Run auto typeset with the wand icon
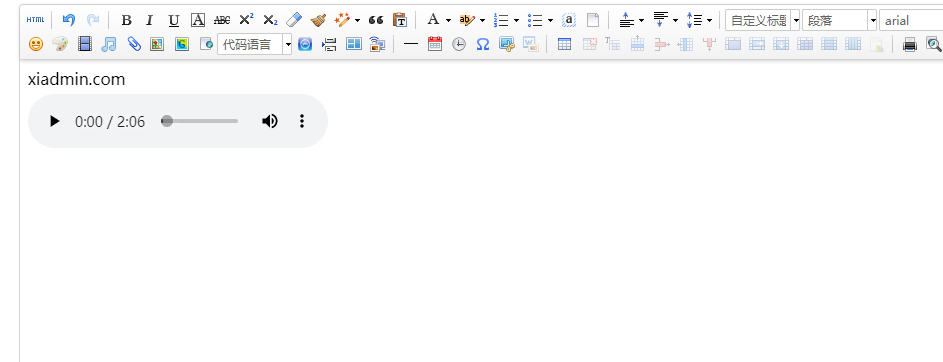943x362 pixels. click(342, 20)
